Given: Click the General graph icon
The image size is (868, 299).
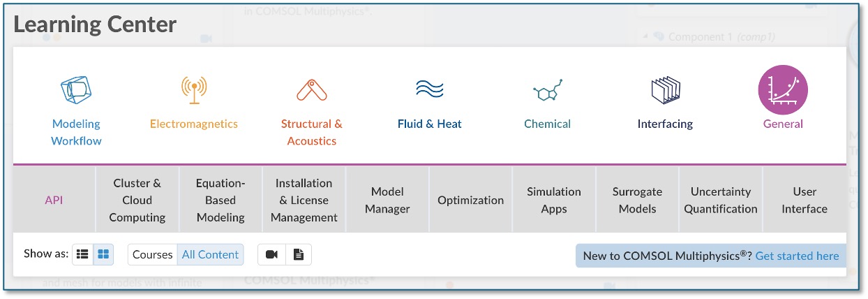Looking at the screenshot, I should point(782,91).
